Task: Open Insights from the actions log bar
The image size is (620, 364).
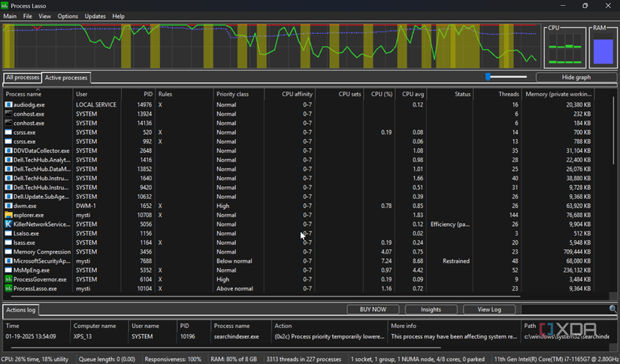Action: click(x=431, y=309)
